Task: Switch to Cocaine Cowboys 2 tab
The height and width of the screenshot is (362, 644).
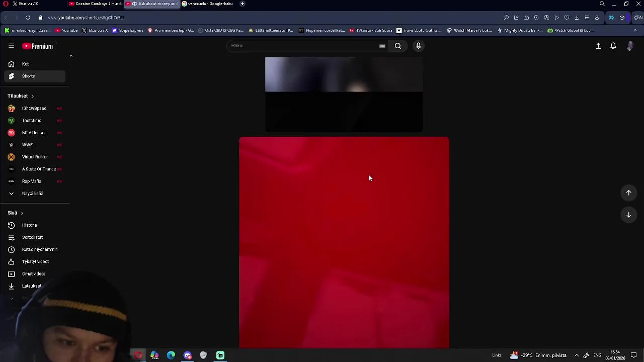Action: coord(95,4)
